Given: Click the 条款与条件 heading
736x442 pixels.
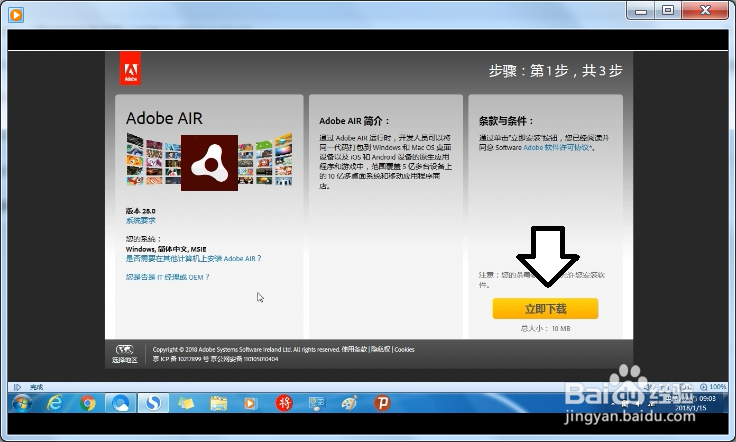Looking at the screenshot, I should pyautogui.click(x=506, y=121).
